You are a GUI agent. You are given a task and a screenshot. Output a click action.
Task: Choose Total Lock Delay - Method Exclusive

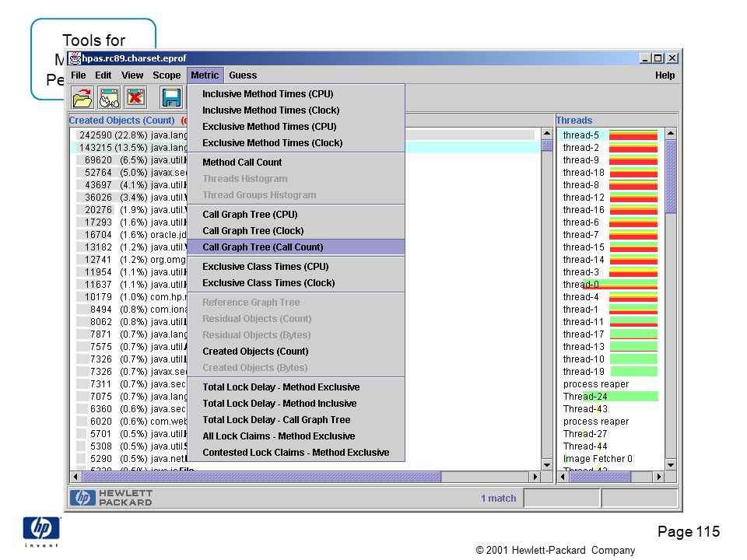click(296, 387)
